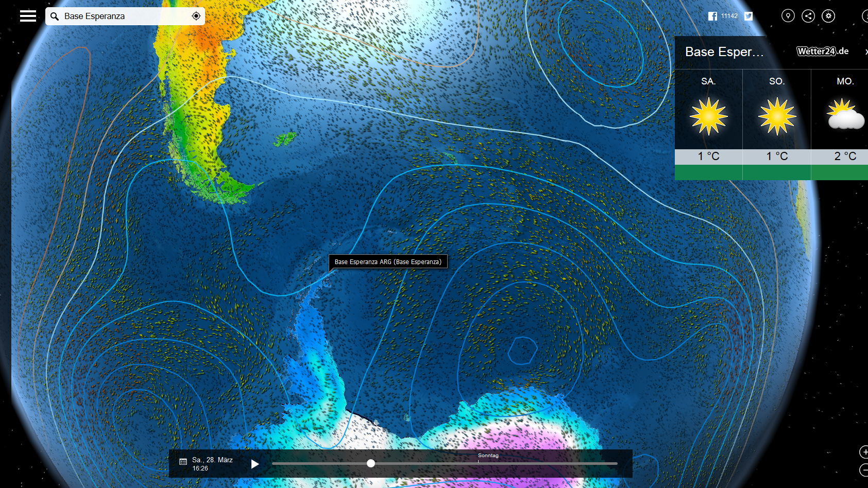Viewport: 868px width, 488px height.
Task: Click the search magnifier icon
Action: 55,16
